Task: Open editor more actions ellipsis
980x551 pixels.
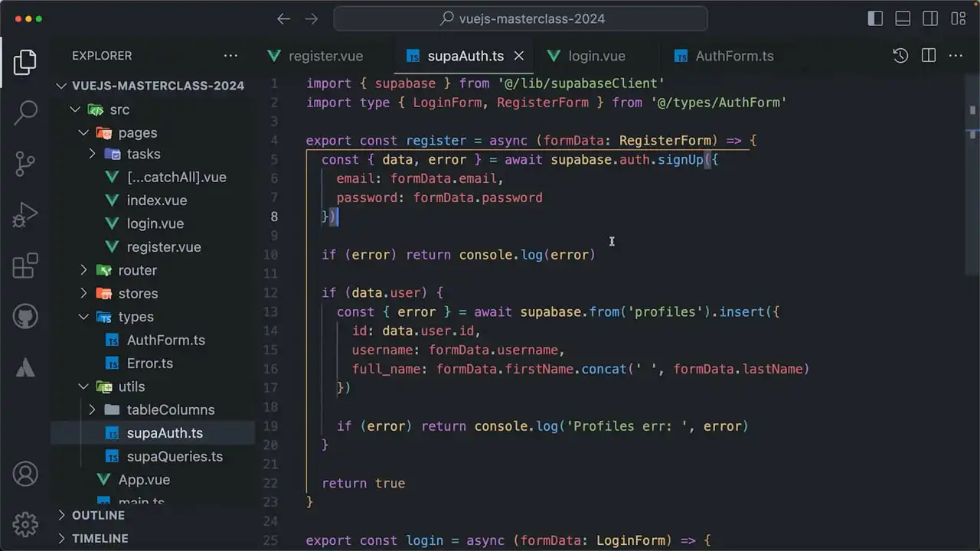Action: pyautogui.click(x=955, y=56)
